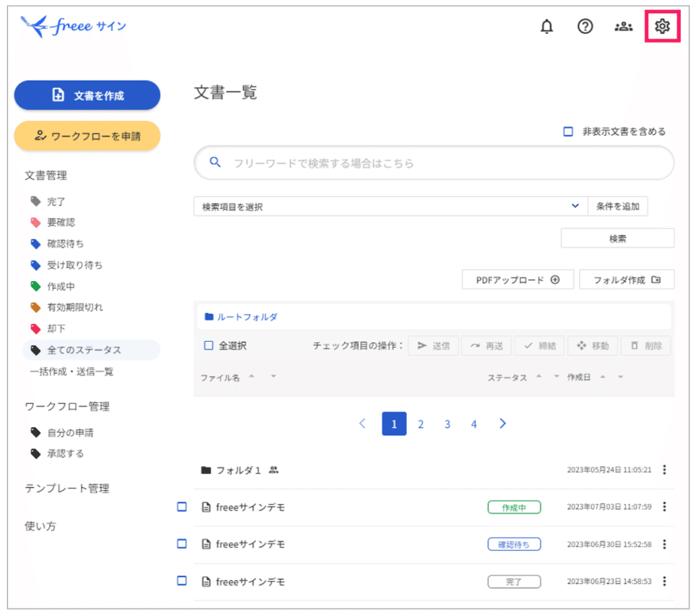697x616 pixels.
Task: Check the box for the 確認待ち document
Action: click(182, 543)
